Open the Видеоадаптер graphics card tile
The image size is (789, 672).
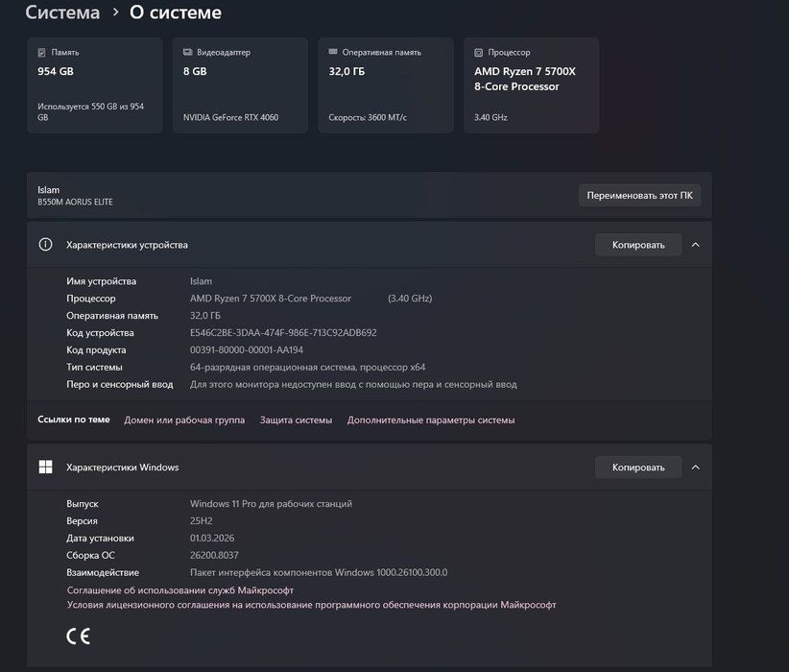(240, 85)
